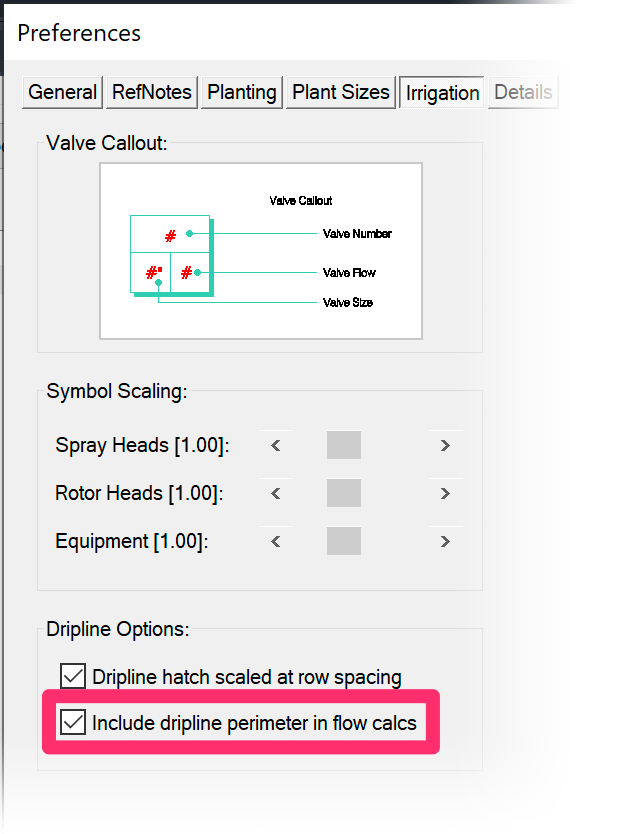Click right arrow of Equipment scaling

coord(445,541)
